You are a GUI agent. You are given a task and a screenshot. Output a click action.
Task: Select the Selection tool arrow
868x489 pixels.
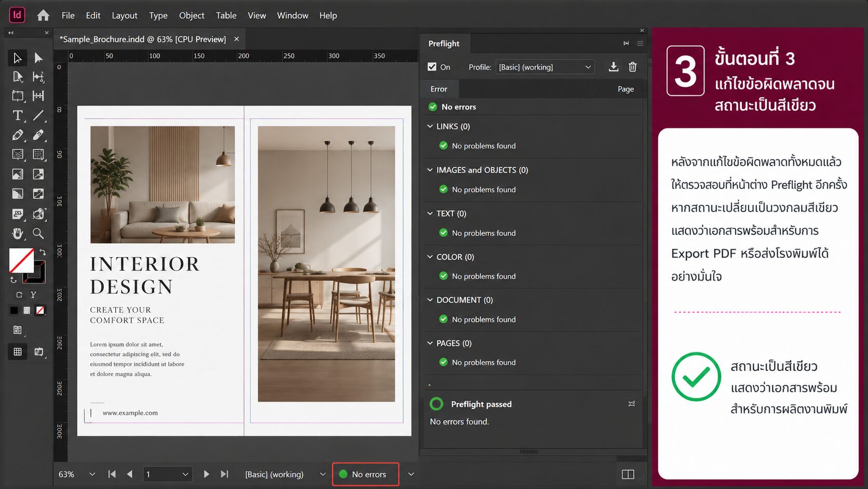point(17,58)
